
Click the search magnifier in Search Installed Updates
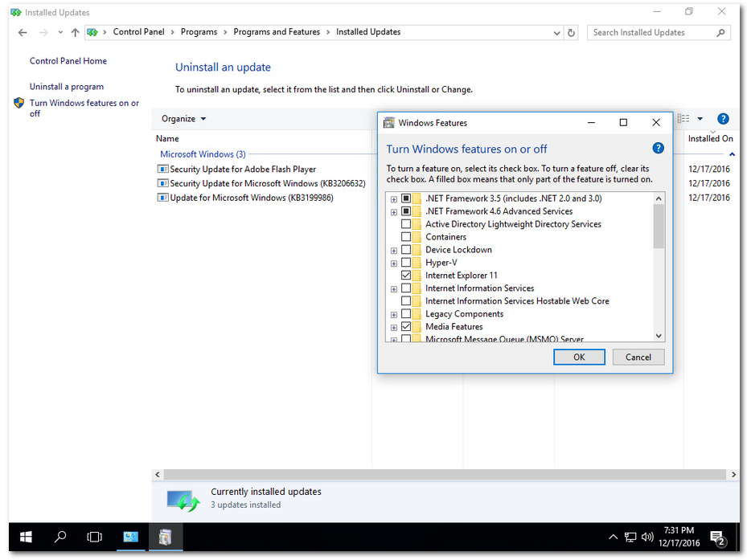720,32
